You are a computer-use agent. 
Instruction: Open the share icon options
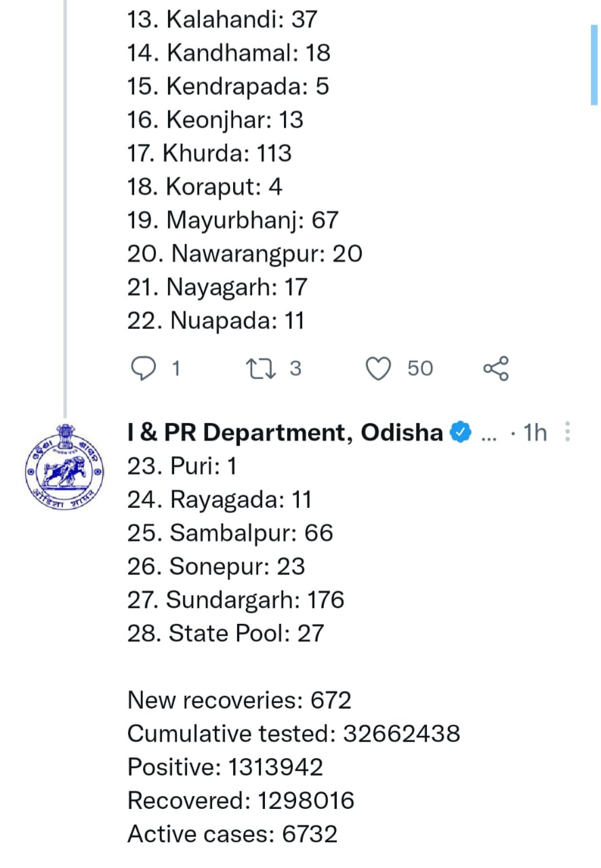496,368
